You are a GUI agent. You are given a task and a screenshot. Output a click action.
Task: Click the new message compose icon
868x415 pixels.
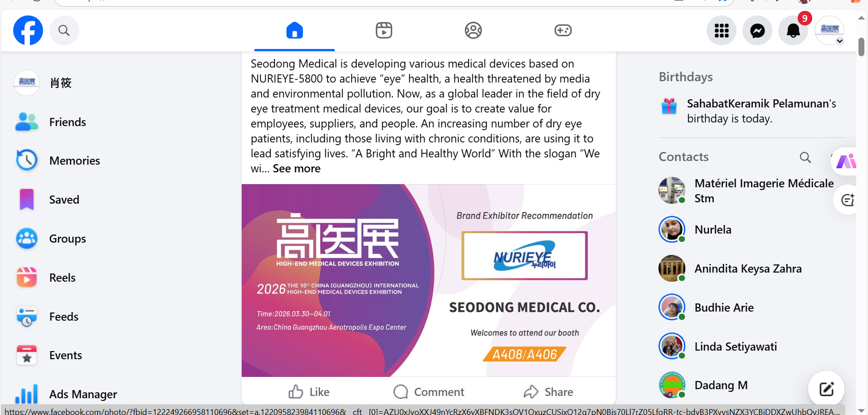click(826, 389)
